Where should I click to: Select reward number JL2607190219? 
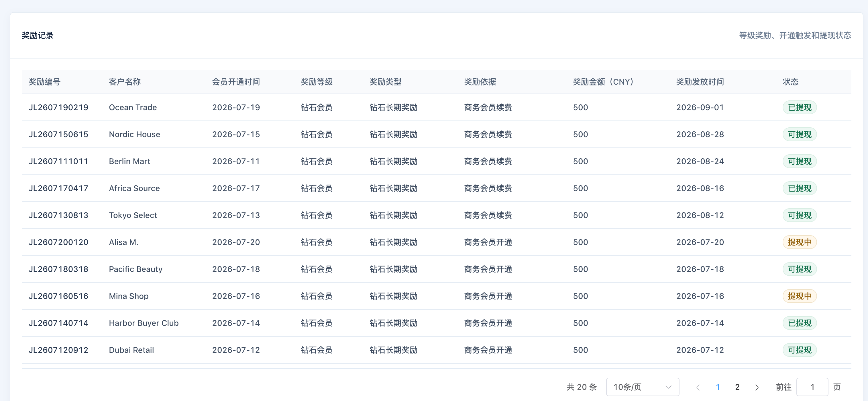click(58, 107)
